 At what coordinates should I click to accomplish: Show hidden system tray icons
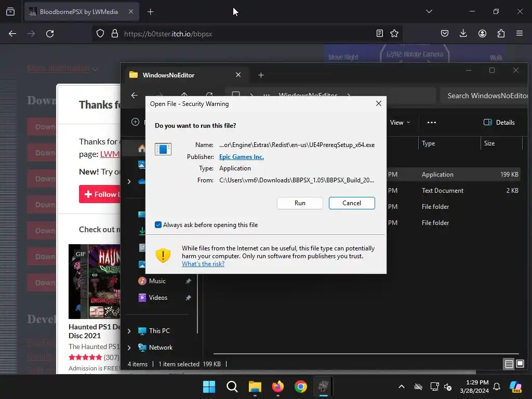coord(402,387)
